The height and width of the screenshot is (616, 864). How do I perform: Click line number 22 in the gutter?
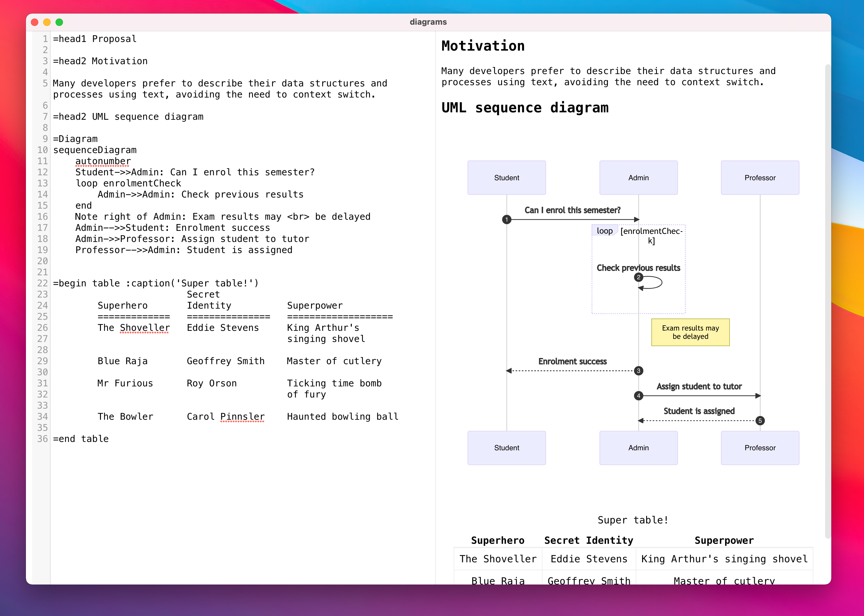click(43, 283)
